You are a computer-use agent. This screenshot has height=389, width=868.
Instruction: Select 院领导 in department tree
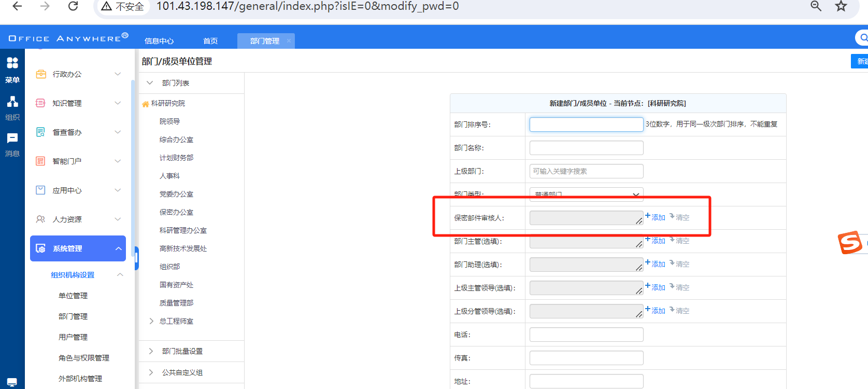[169, 121]
